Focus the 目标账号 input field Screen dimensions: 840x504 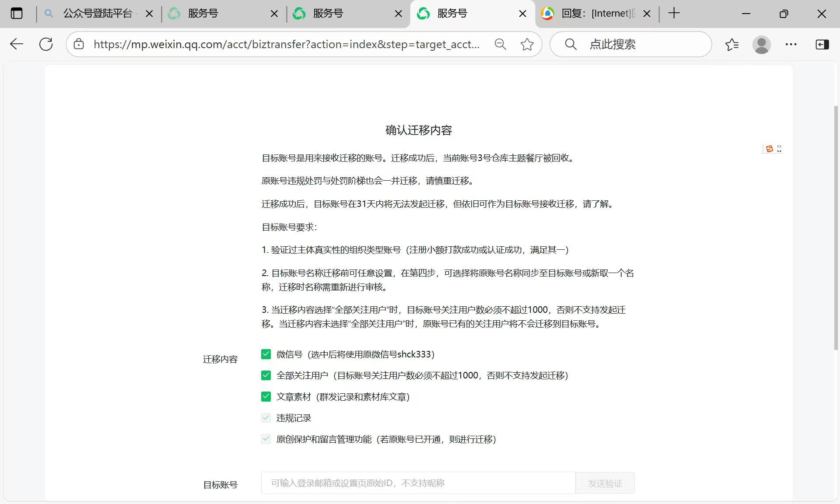pyautogui.click(x=418, y=483)
